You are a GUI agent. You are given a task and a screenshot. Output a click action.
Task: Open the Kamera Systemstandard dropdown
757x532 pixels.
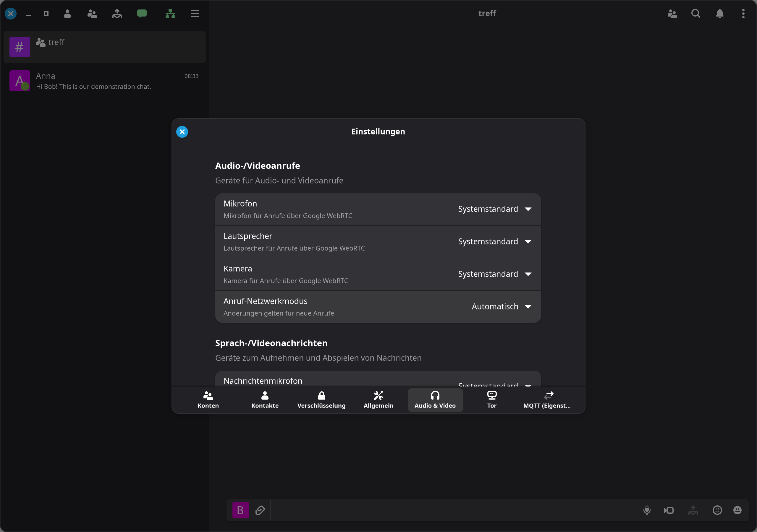494,274
